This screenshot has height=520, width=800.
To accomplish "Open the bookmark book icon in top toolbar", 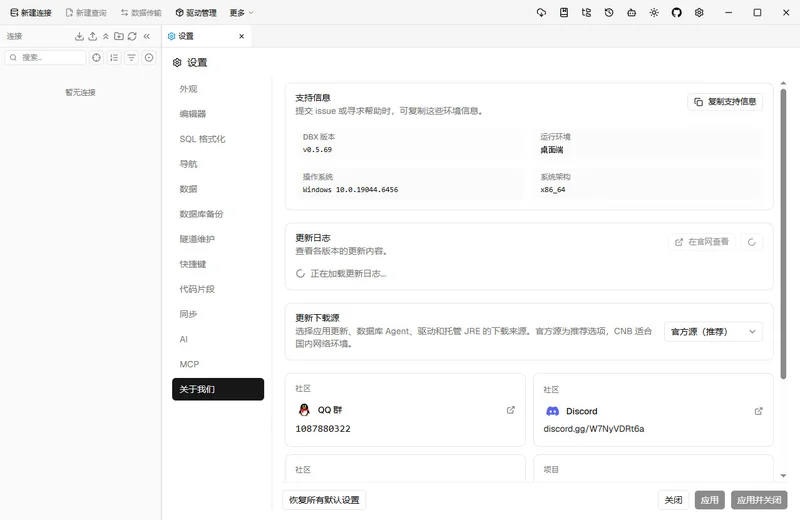I will 564,13.
